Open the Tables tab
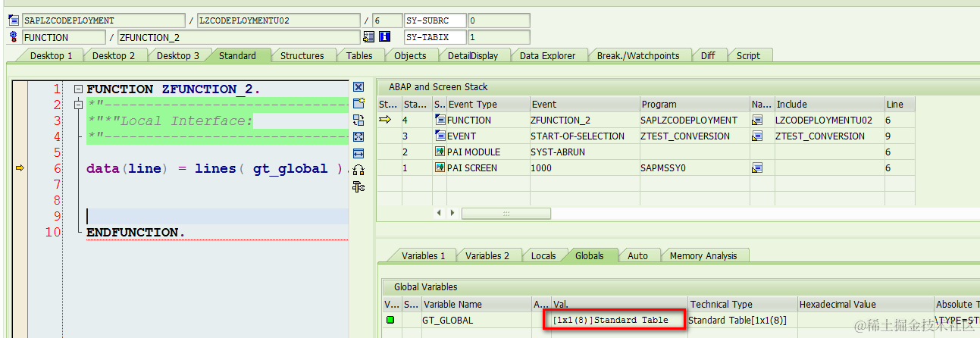This screenshot has height=338, width=980. click(x=359, y=55)
